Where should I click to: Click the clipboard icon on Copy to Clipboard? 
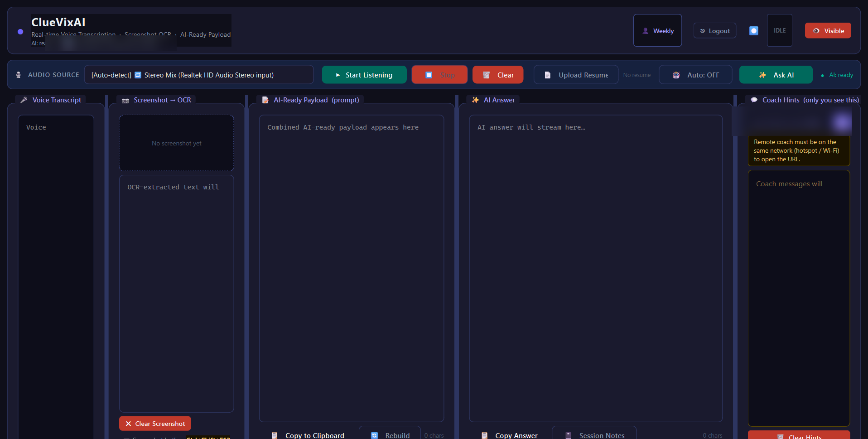(274, 435)
